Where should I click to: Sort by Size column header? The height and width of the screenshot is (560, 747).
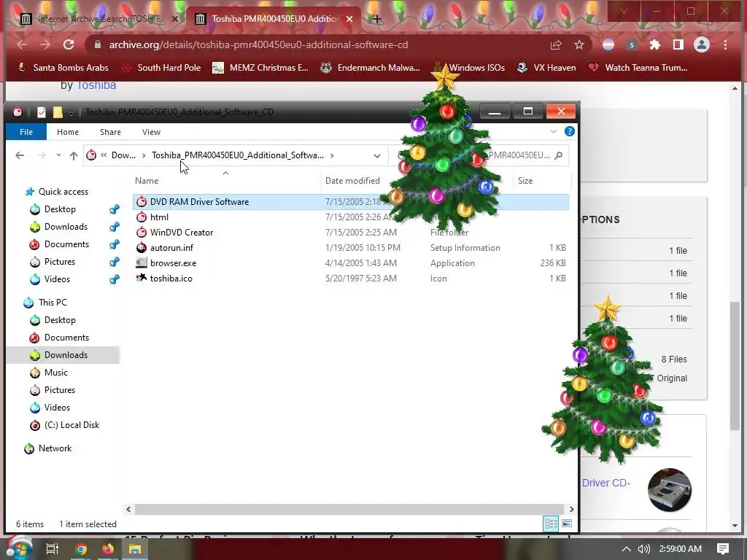[x=525, y=181]
